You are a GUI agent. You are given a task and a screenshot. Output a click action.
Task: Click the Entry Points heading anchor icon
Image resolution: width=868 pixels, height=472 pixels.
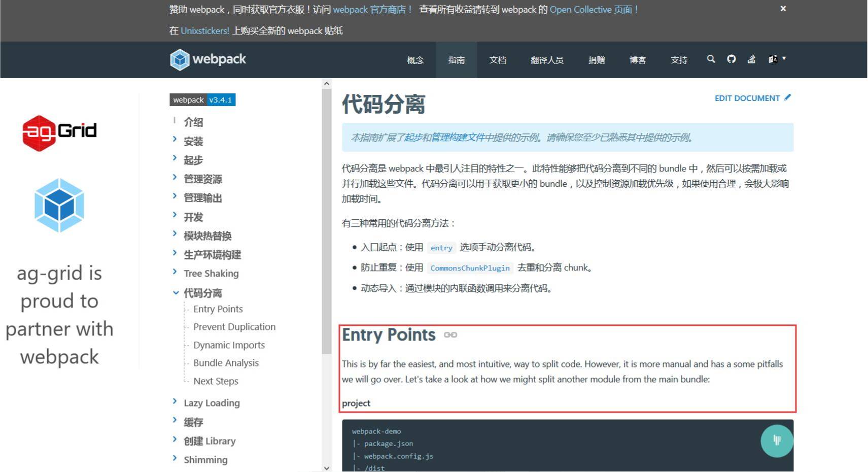point(450,335)
